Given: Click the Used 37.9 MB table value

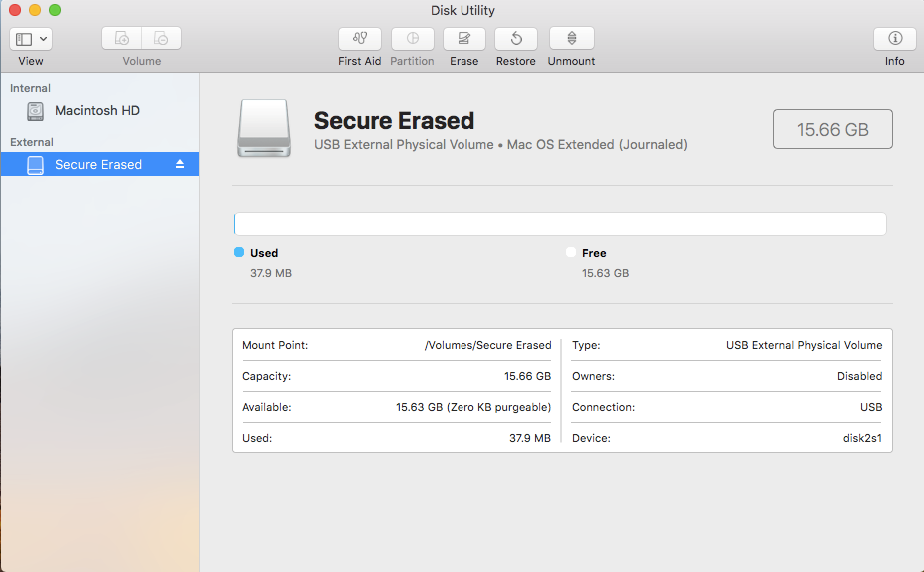Looking at the screenshot, I should (530, 438).
